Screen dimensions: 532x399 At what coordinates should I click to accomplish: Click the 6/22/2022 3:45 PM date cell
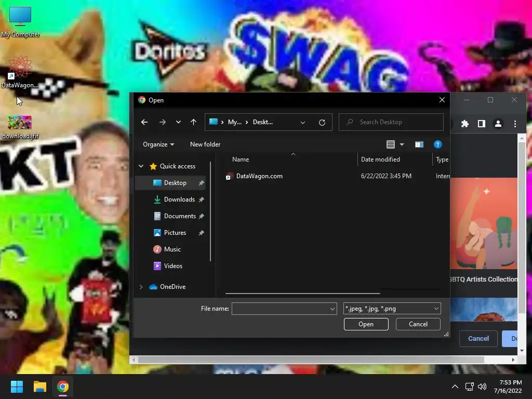[x=386, y=176]
